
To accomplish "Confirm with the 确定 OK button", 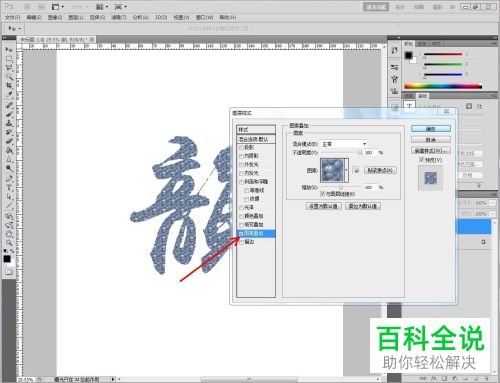I will point(431,129).
